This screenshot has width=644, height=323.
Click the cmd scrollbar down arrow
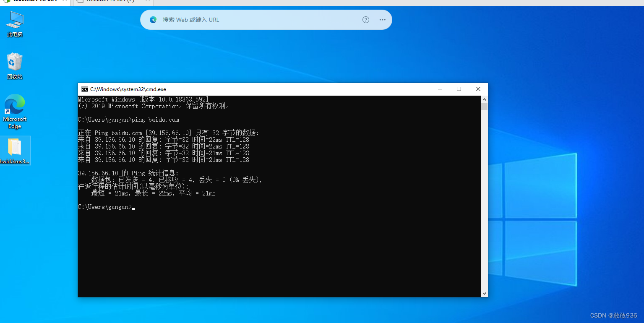tap(484, 294)
